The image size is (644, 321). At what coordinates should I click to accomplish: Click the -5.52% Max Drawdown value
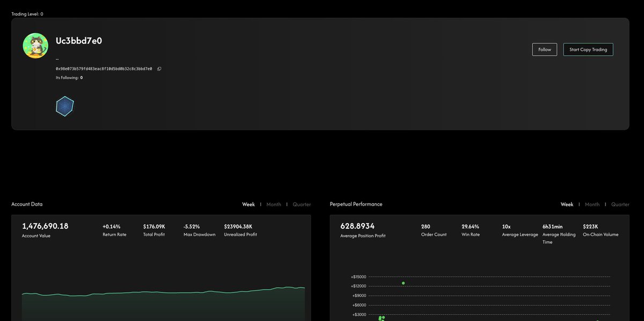tap(192, 227)
